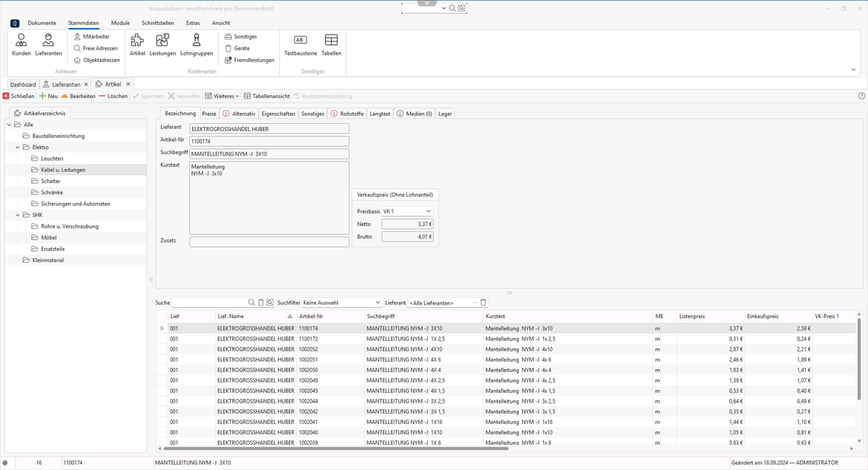
Task: Open the Dokumente menu
Action: click(x=42, y=23)
